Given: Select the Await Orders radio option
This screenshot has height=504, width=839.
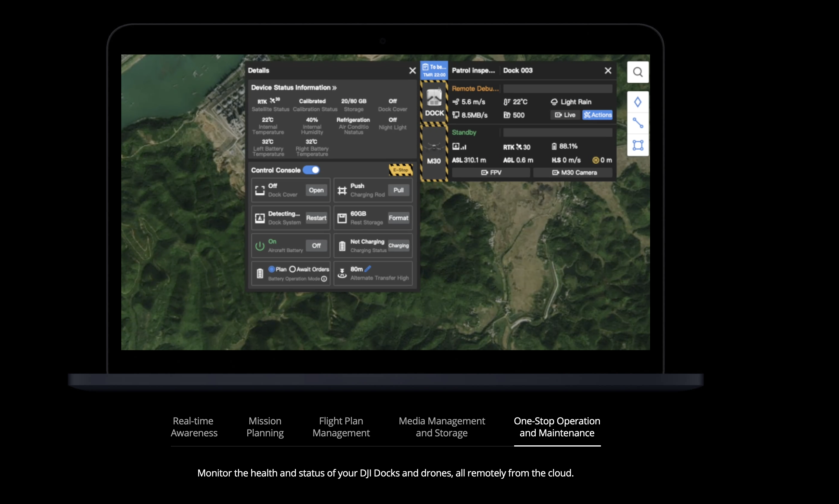Looking at the screenshot, I should [292, 269].
